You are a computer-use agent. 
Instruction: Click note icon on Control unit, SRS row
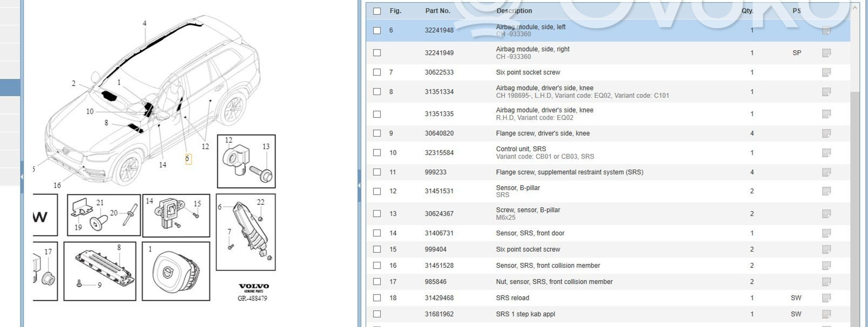(826, 153)
